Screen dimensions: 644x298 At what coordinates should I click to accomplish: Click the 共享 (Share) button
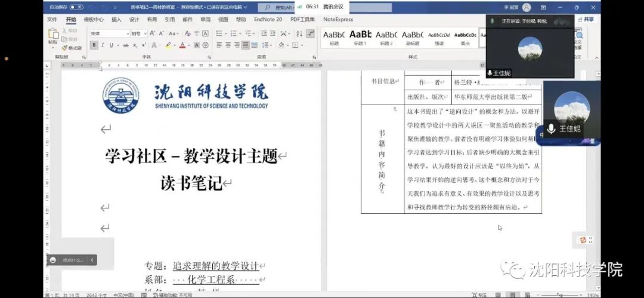click(589, 19)
